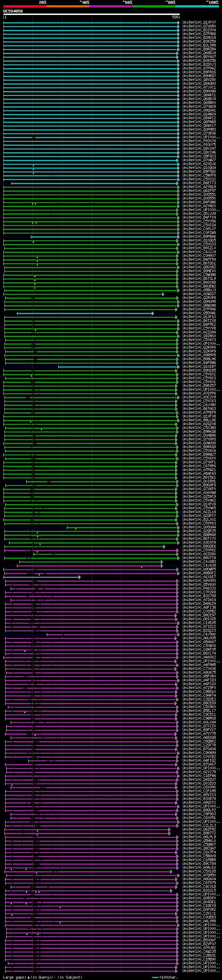Select the short cyan bar for UniRef100_A1X1E7
222x980 pixels.
[42, 577]
